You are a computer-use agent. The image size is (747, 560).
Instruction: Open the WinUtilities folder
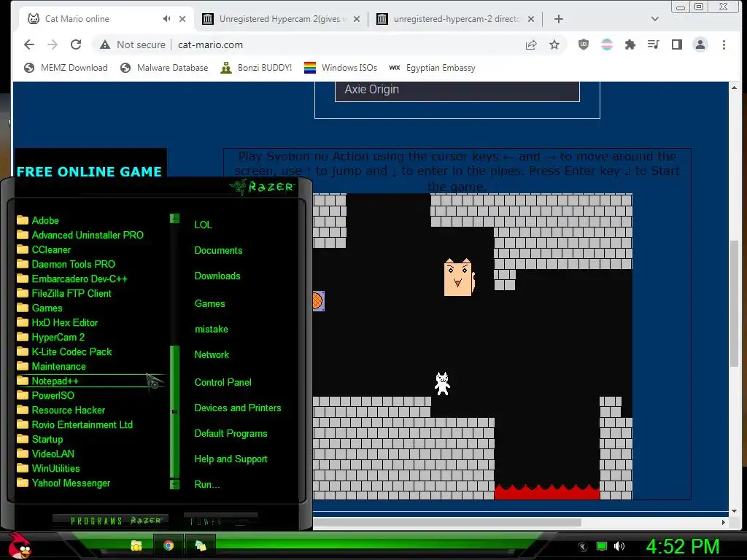click(x=48, y=469)
